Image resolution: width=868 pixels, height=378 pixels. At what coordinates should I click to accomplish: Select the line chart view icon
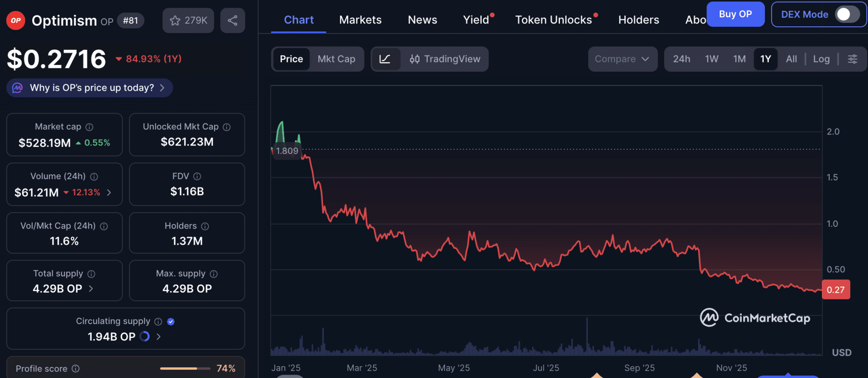pyautogui.click(x=385, y=59)
